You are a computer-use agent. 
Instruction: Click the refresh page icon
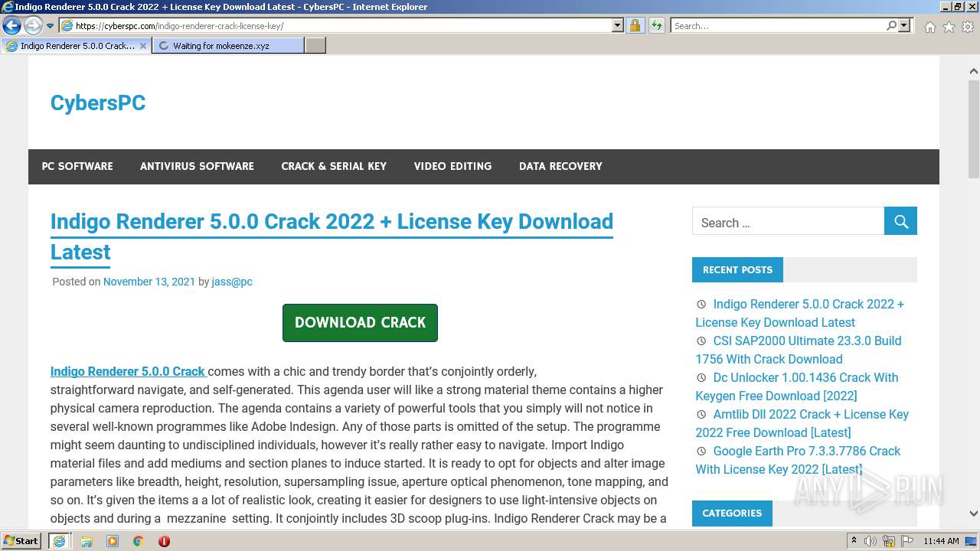click(x=657, y=25)
